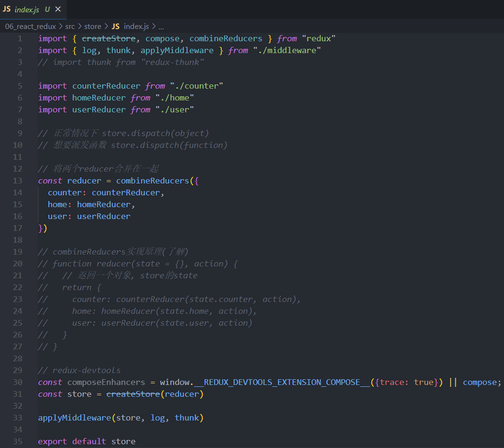This screenshot has width=504, height=448.
Task: Click the comment store.dispatch(function)
Action: tap(169, 145)
